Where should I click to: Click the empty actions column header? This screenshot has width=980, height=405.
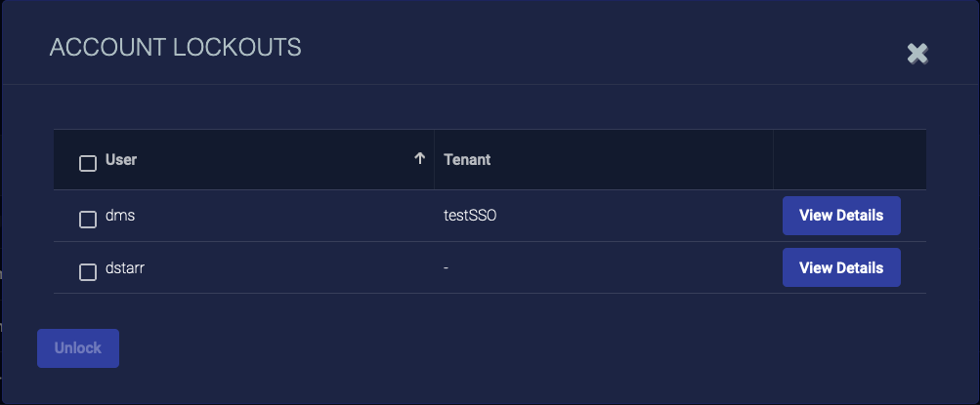tap(849, 159)
